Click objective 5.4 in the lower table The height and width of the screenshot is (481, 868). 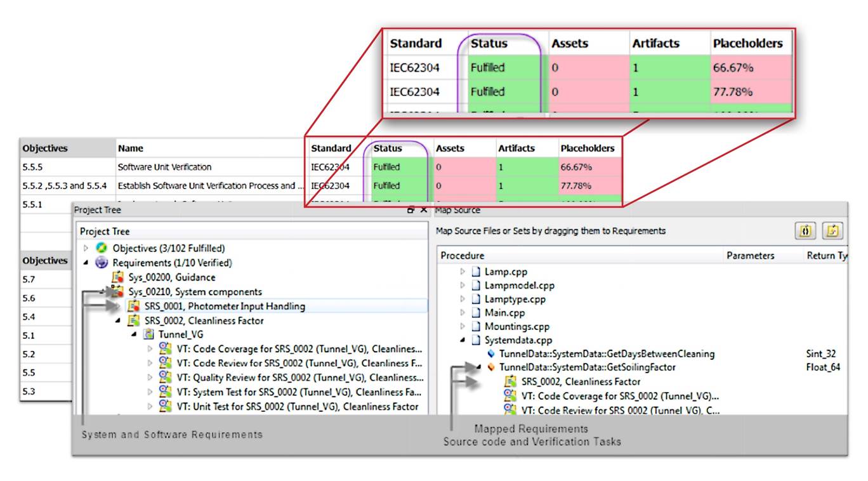coord(45,317)
